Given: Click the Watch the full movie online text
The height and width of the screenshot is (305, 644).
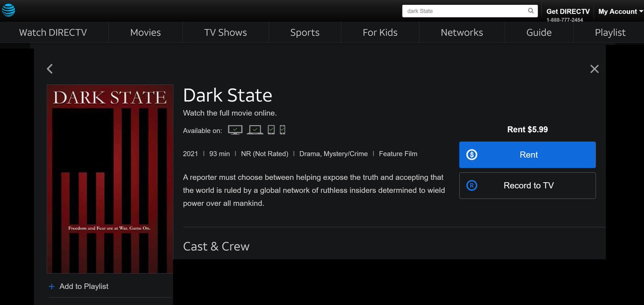Looking at the screenshot, I should tap(230, 113).
